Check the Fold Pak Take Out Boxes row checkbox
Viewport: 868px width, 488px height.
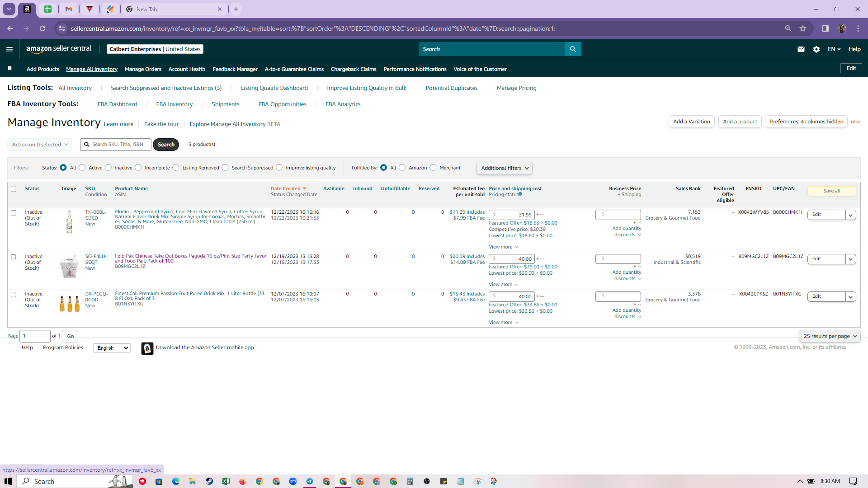(14, 257)
